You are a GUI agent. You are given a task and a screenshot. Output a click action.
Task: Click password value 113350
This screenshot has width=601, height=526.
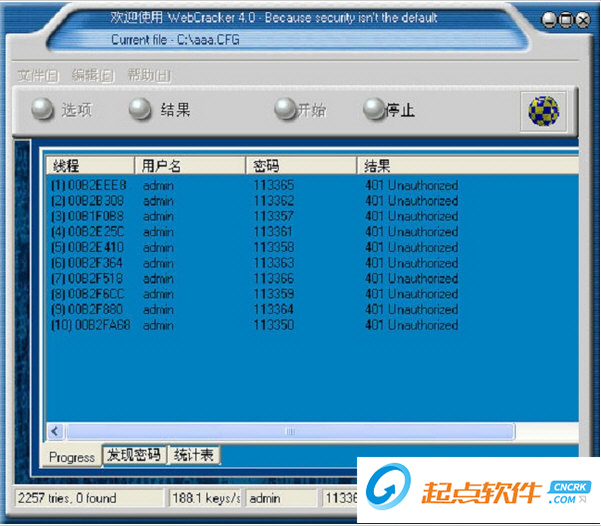coord(274,325)
